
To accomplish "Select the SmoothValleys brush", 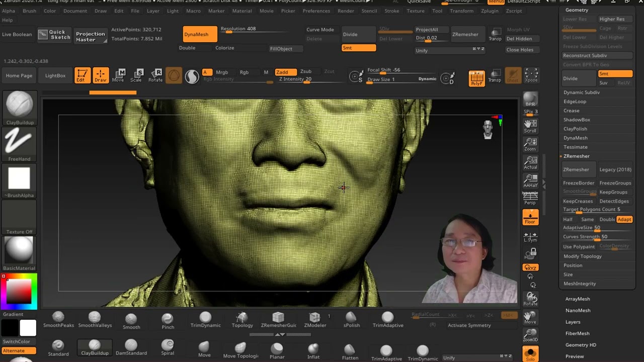I will pyautogui.click(x=95, y=319).
